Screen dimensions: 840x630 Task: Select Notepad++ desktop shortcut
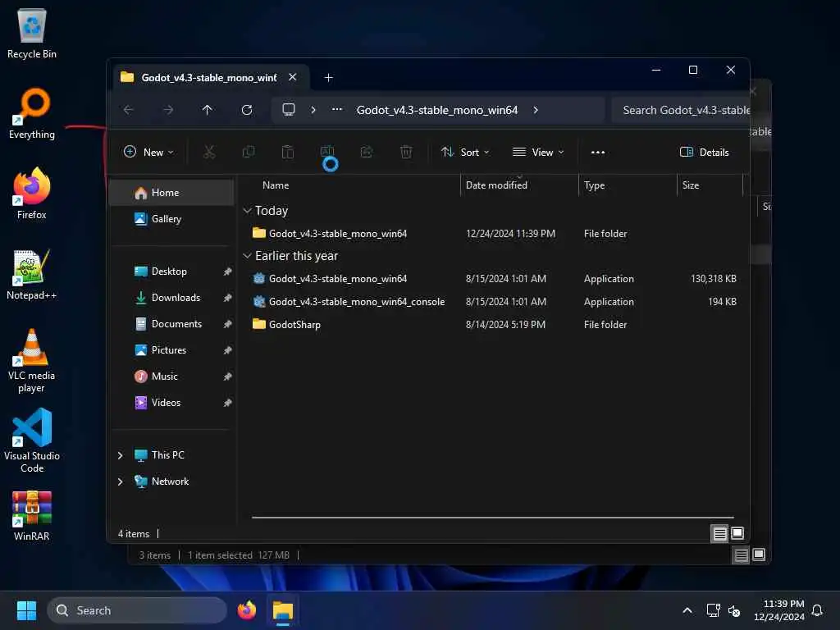[32, 274]
